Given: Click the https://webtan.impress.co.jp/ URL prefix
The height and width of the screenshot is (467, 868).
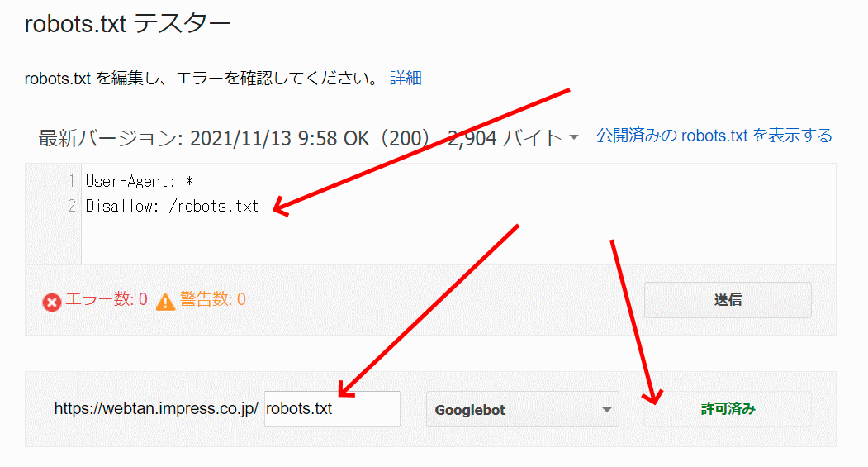Looking at the screenshot, I should pyautogui.click(x=156, y=409).
